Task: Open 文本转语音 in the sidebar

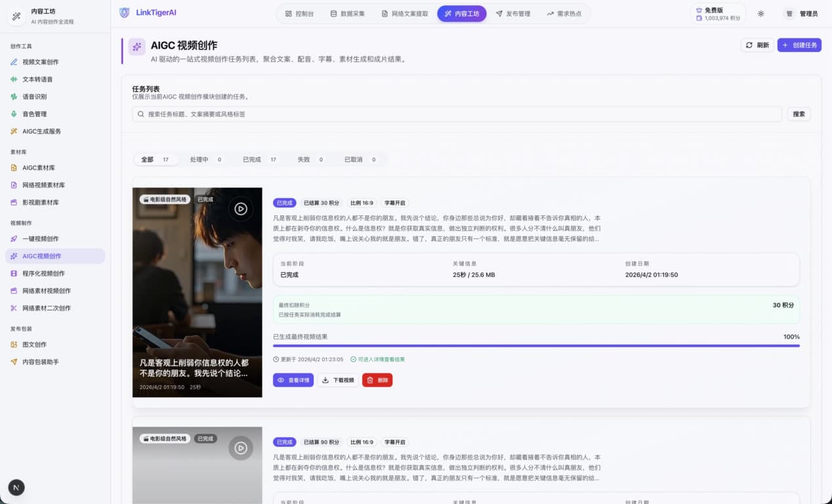Action: coord(37,79)
